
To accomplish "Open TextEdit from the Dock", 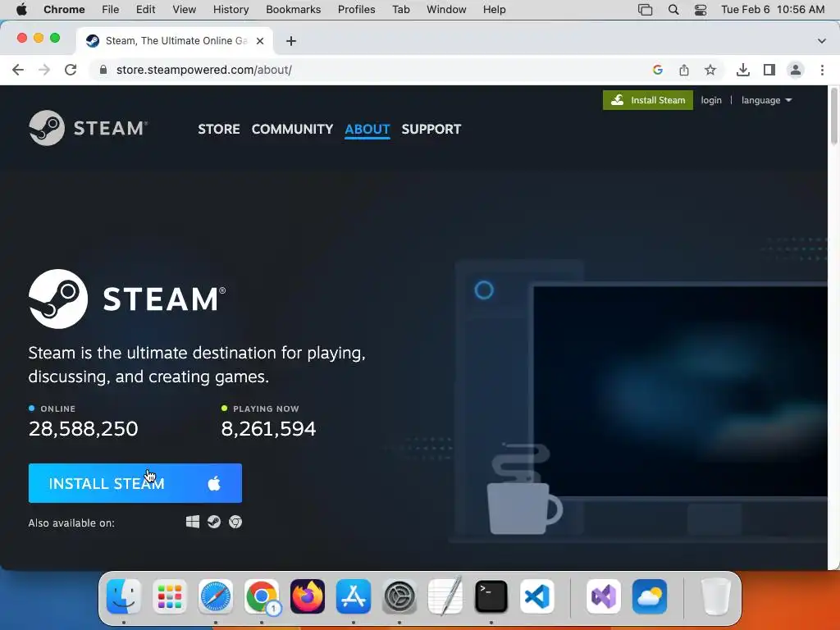I will (445, 596).
